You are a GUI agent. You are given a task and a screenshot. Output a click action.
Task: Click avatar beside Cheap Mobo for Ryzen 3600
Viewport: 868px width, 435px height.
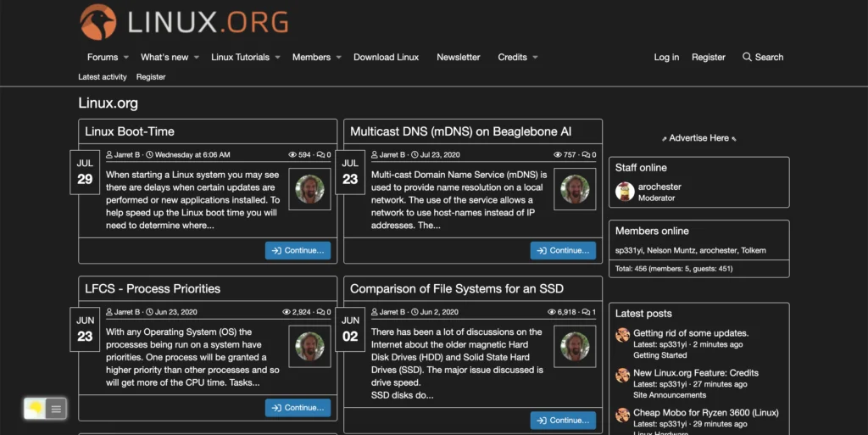[623, 415]
